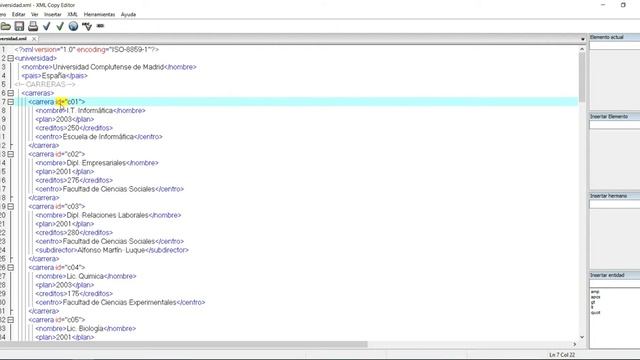Close the universidad.xml tab
Image resolution: width=640 pixels, height=360 pixels.
click(34, 39)
